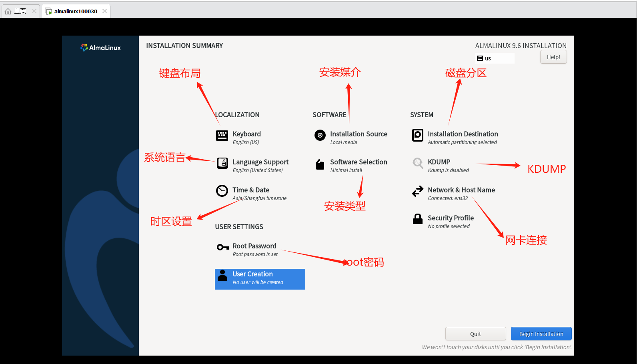Click 'Automatic partitioning selected' status text
Image resolution: width=637 pixels, height=364 pixels.
click(462, 142)
